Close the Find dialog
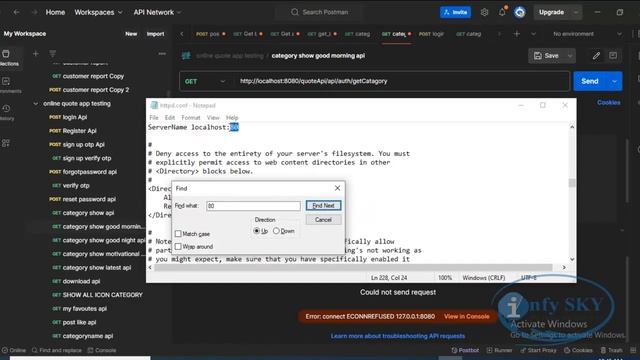The width and height of the screenshot is (640, 360). click(337, 188)
